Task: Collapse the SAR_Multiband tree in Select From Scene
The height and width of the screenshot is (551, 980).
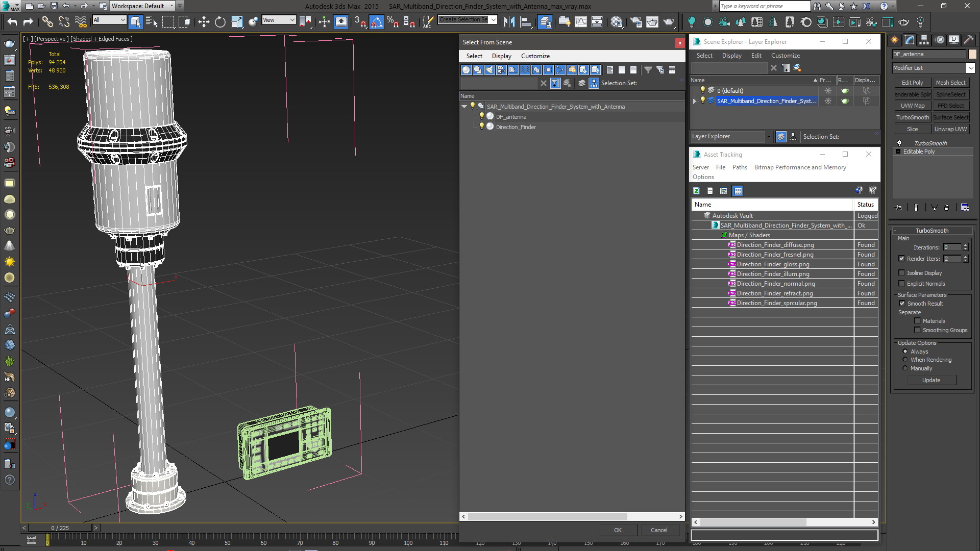Action: pyautogui.click(x=464, y=107)
